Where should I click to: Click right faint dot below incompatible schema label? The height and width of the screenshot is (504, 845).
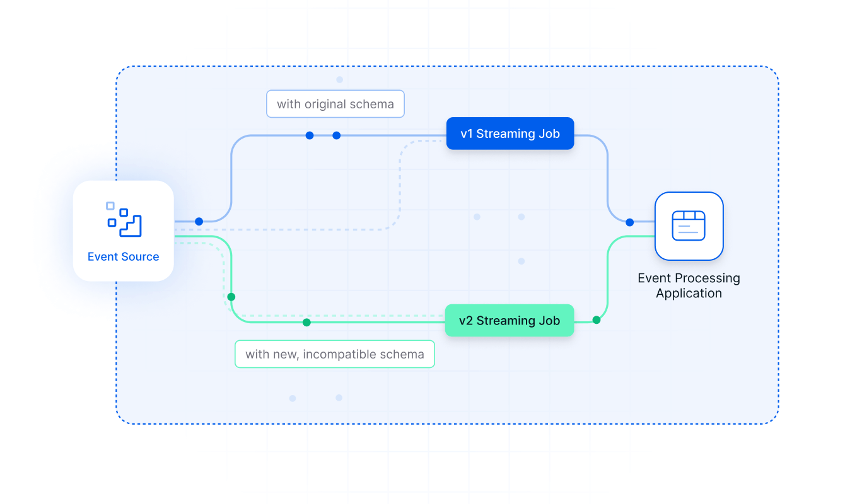tap(339, 398)
